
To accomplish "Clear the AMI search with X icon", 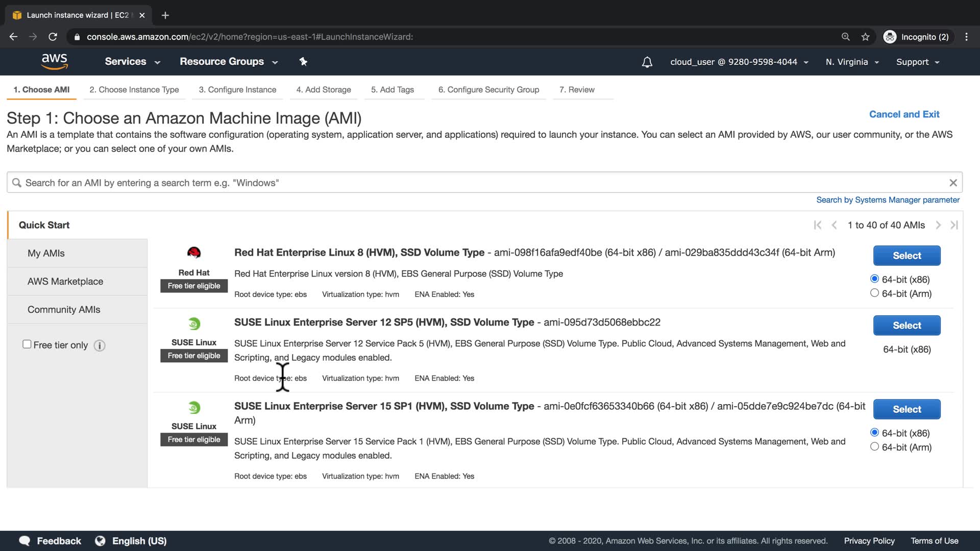I will click(952, 183).
